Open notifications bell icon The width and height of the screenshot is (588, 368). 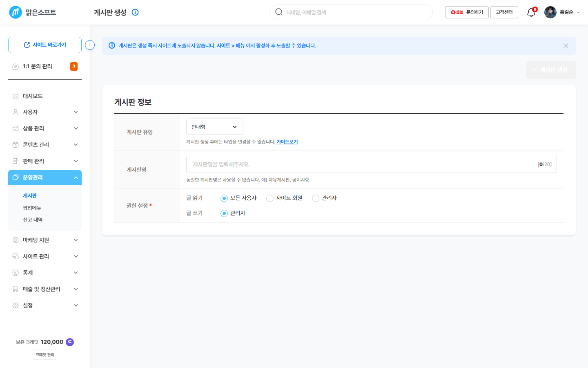(x=531, y=12)
